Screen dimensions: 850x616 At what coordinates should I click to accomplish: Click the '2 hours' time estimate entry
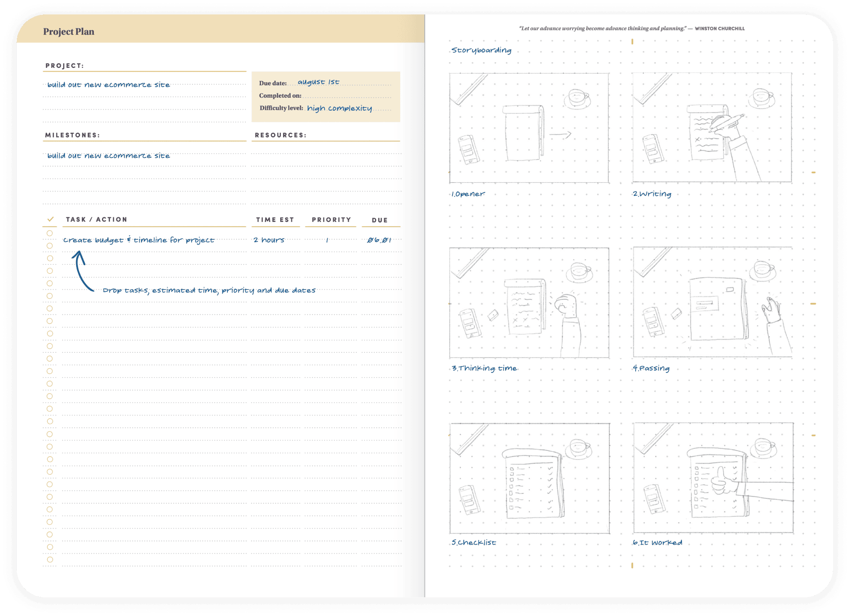[269, 240]
